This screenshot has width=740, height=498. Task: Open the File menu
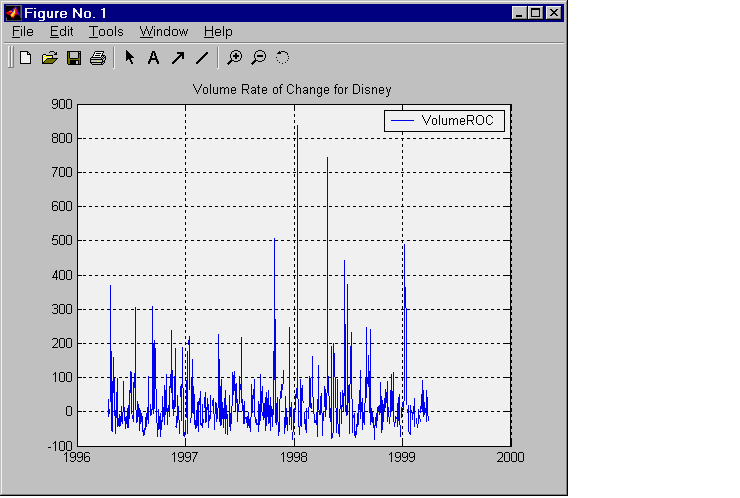(22, 32)
